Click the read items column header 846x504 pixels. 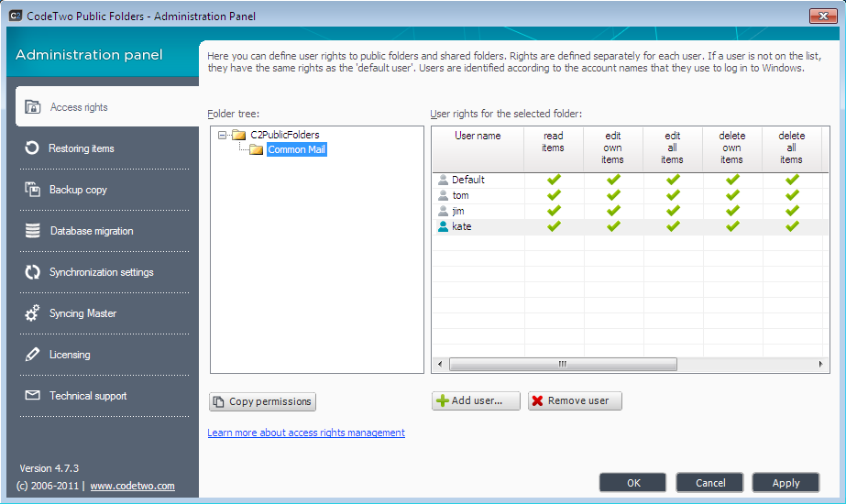pos(553,149)
